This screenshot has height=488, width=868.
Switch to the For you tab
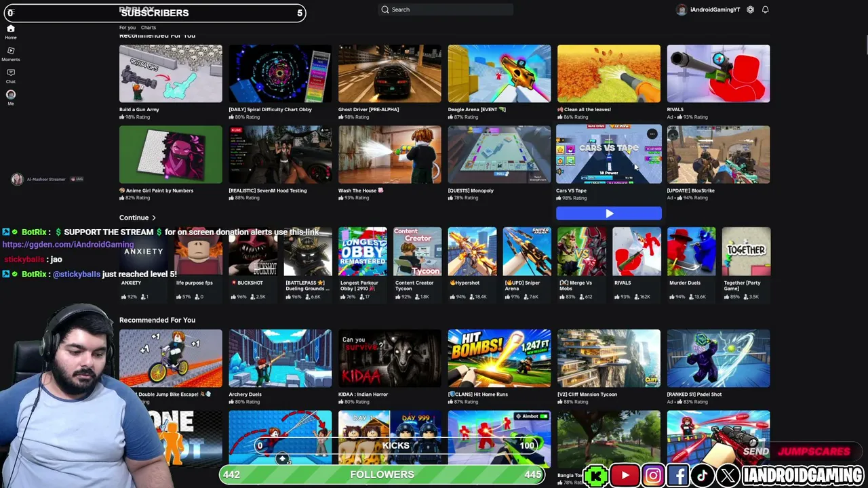[127, 28]
